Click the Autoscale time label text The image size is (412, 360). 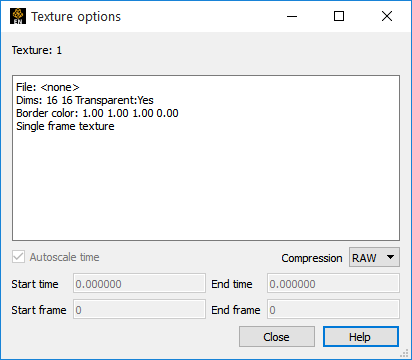click(x=64, y=257)
